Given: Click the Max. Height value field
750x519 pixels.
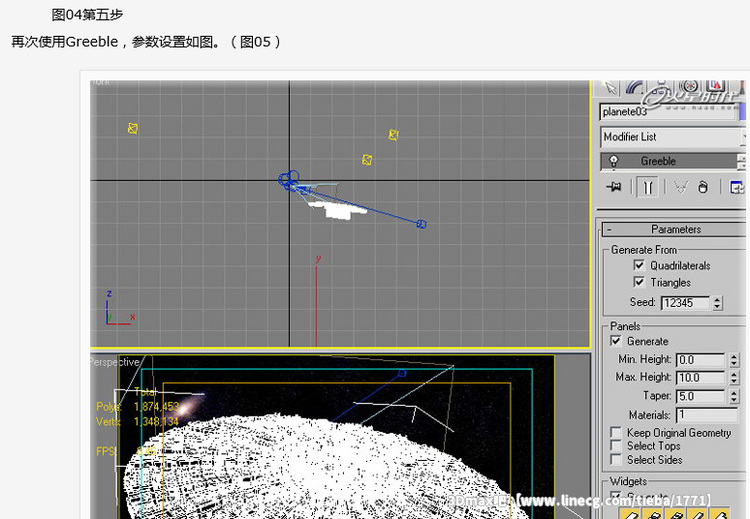Looking at the screenshot, I should click(x=701, y=377).
